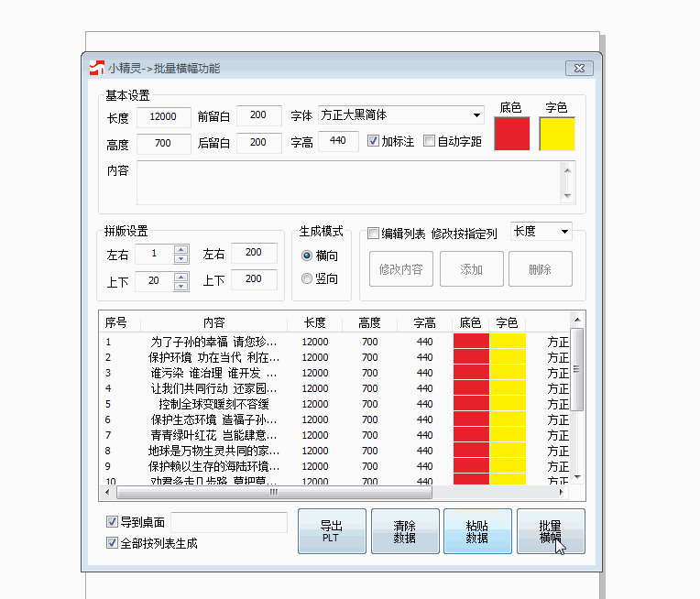This screenshot has height=599, width=700.
Task: Toggle the 加标注 checkbox
Action: [x=373, y=141]
